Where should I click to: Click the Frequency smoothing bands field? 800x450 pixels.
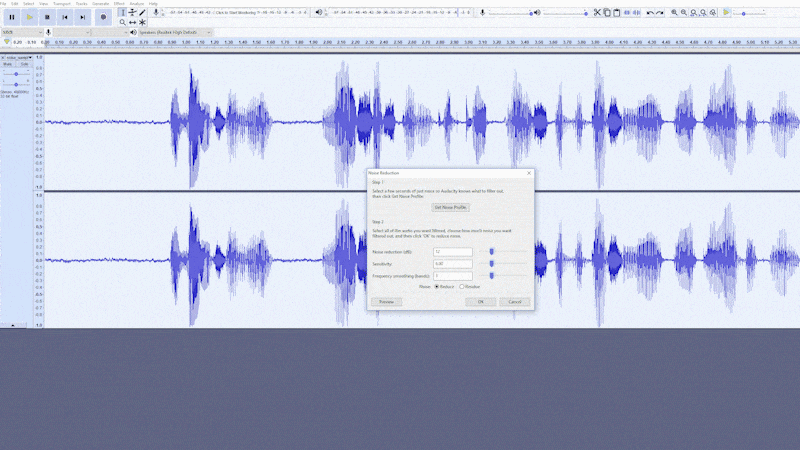tap(453, 276)
